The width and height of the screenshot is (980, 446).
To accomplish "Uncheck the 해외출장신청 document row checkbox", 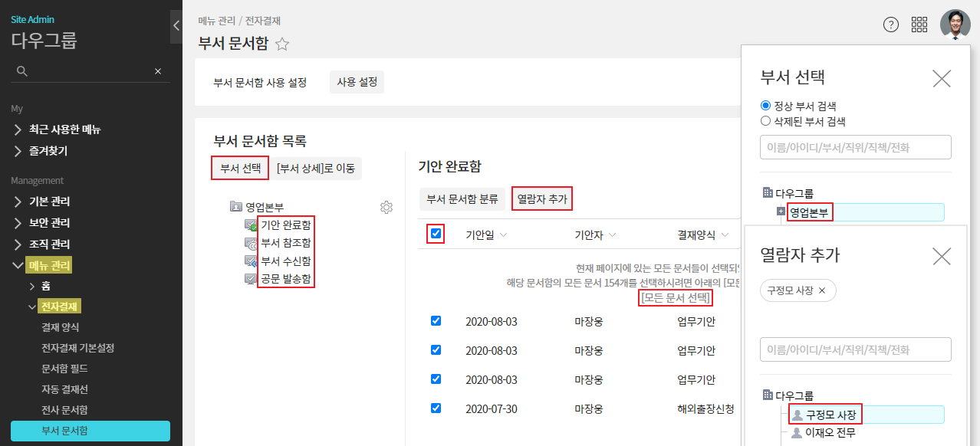I will click(x=436, y=408).
